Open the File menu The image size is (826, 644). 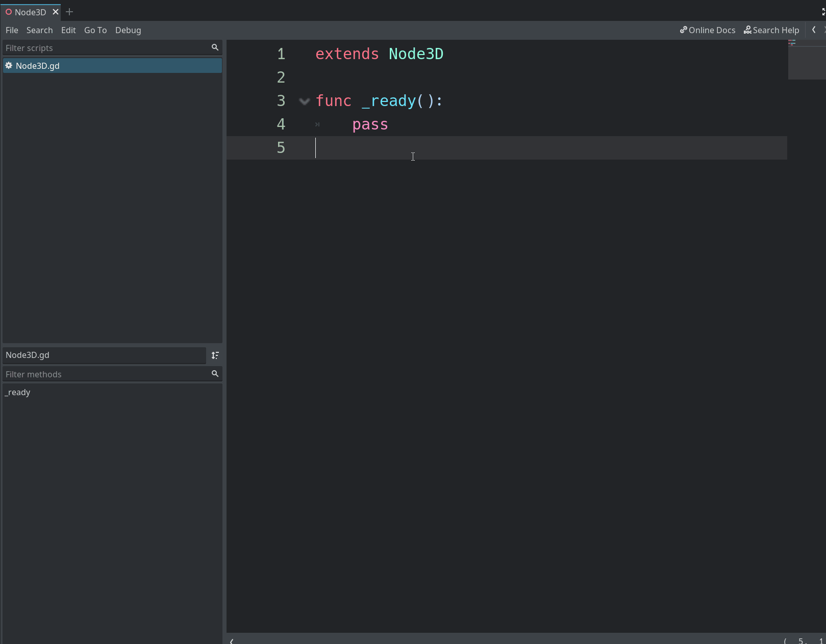pos(11,30)
